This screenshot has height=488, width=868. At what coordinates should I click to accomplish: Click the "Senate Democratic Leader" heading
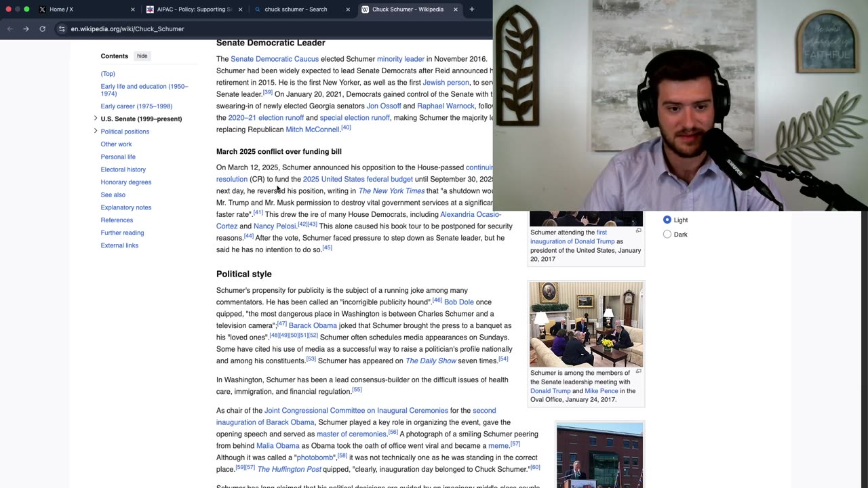click(x=271, y=43)
